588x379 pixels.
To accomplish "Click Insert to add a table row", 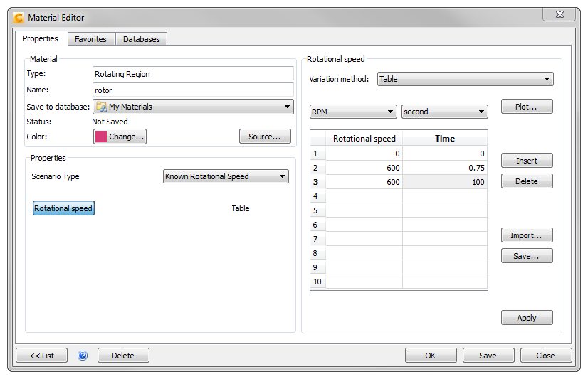I will pos(527,161).
